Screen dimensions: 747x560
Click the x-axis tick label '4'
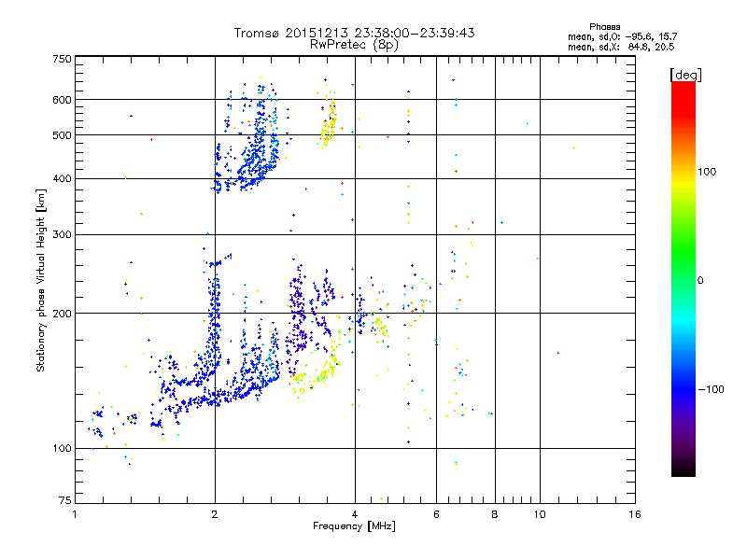click(355, 514)
